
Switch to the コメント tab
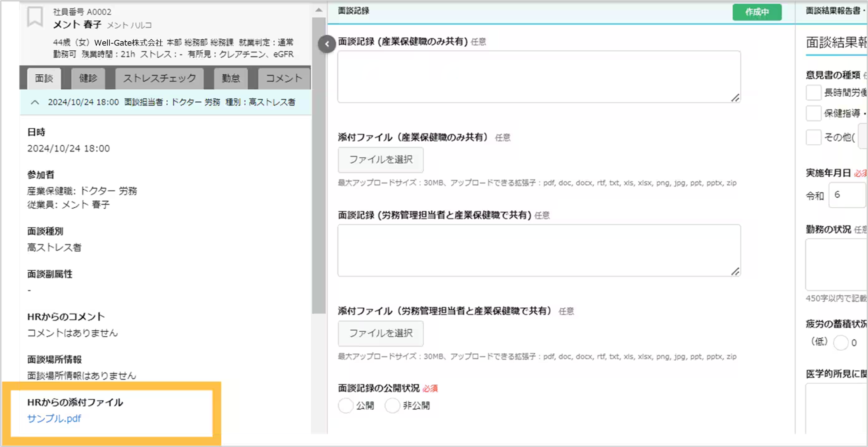pos(284,78)
